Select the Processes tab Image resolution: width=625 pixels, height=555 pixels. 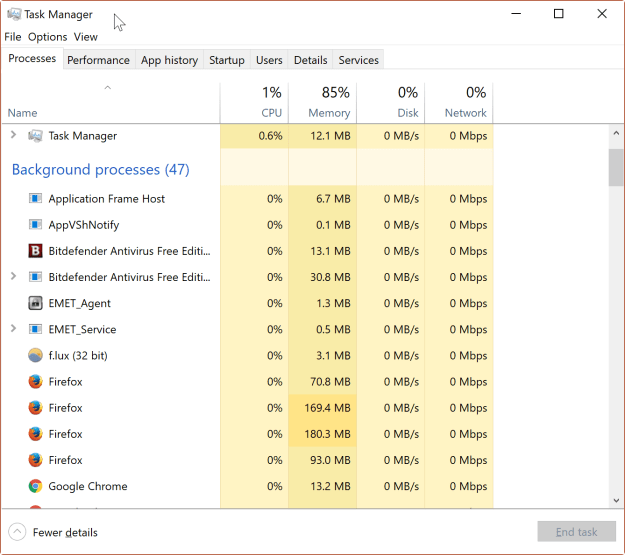click(x=32, y=59)
